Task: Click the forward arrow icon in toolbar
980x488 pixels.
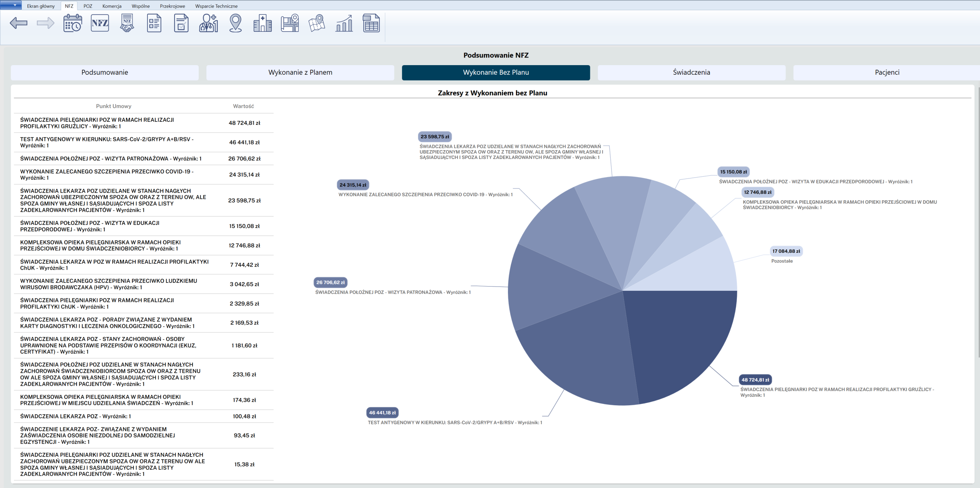Action: (x=46, y=23)
